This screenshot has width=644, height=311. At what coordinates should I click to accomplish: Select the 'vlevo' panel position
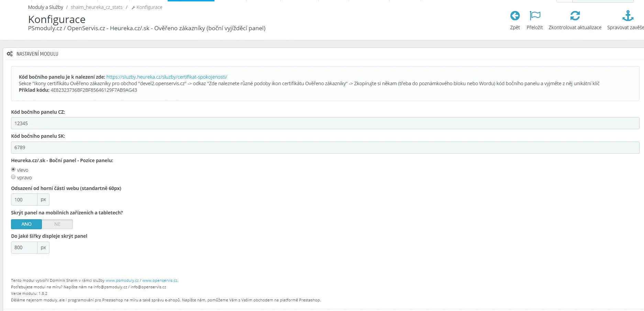coord(13,169)
